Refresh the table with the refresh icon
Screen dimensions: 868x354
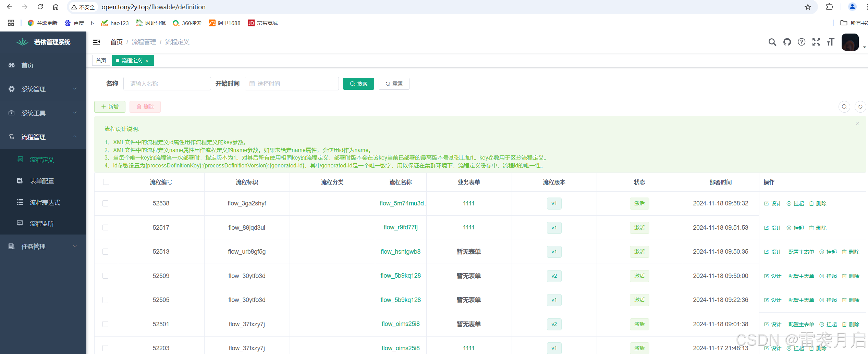point(860,106)
